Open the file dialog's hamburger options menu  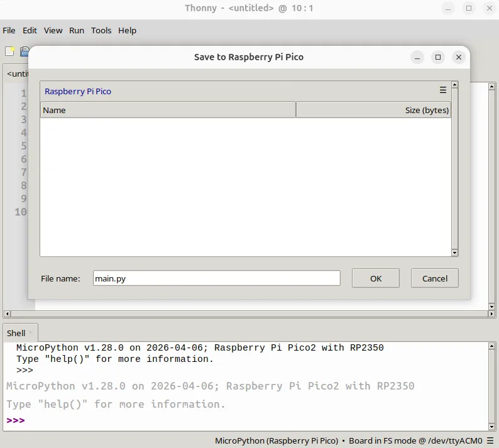442,90
